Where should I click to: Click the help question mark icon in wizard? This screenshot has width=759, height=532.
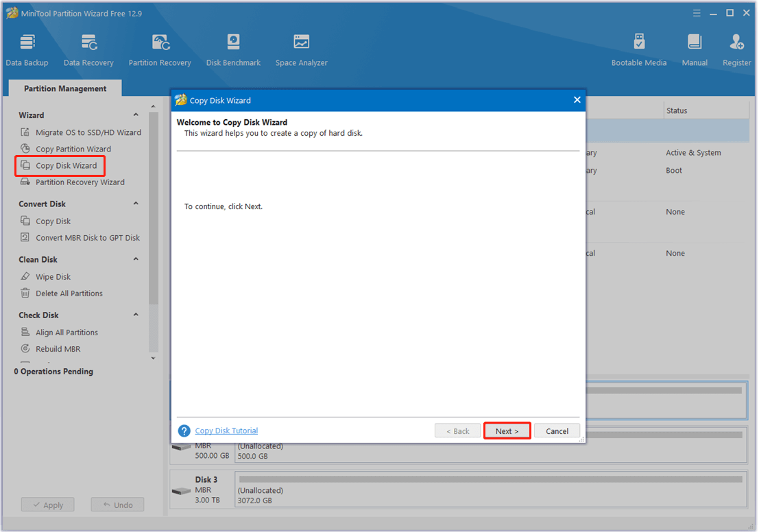pos(184,431)
